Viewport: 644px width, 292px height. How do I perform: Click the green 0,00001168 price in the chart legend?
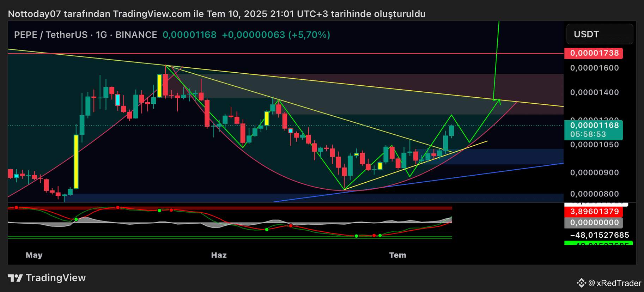pos(190,35)
